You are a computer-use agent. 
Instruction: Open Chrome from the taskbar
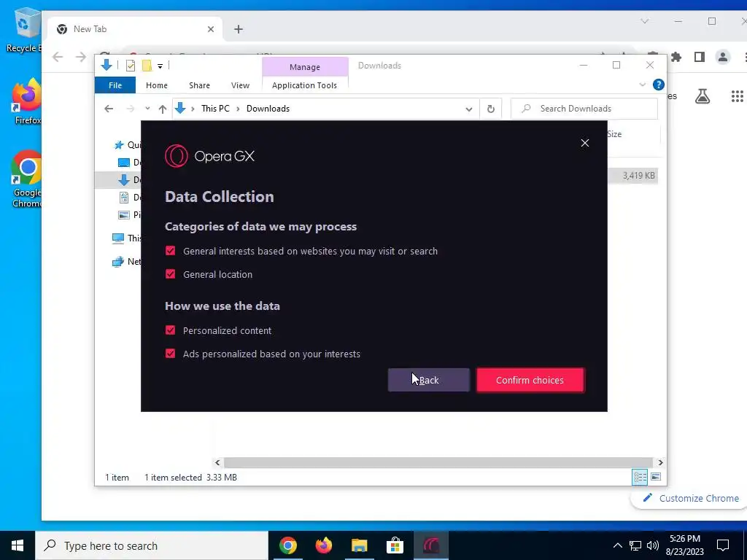pos(287,545)
